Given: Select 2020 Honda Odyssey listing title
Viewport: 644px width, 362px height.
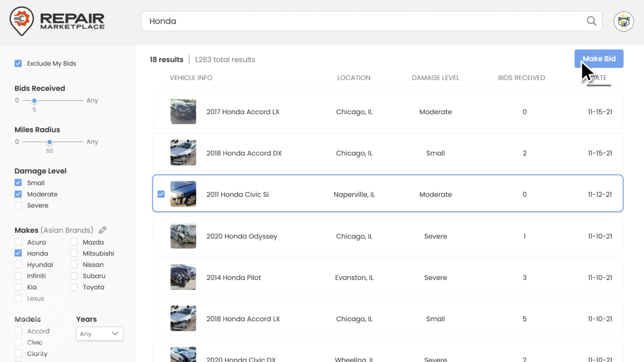Looking at the screenshot, I should tap(242, 236).
